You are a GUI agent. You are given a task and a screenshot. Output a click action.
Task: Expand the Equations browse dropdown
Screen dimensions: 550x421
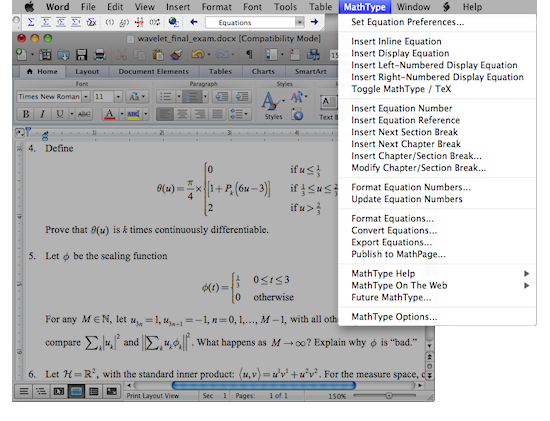299,22
